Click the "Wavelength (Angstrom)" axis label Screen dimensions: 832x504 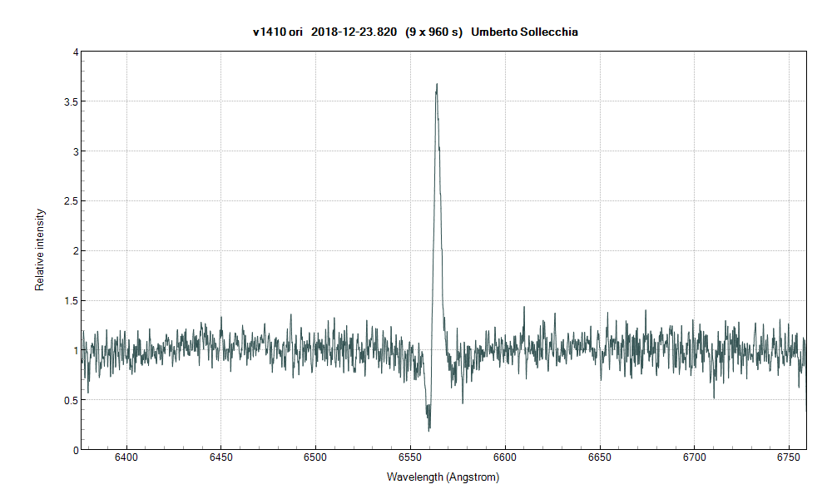click(443, 477)
